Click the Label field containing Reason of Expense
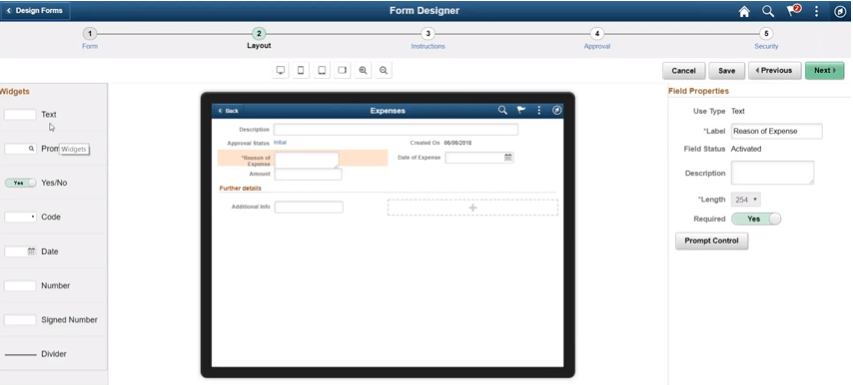Image resolution: width=853 pixels, height=385 pixels. click(x=776, y=131)
